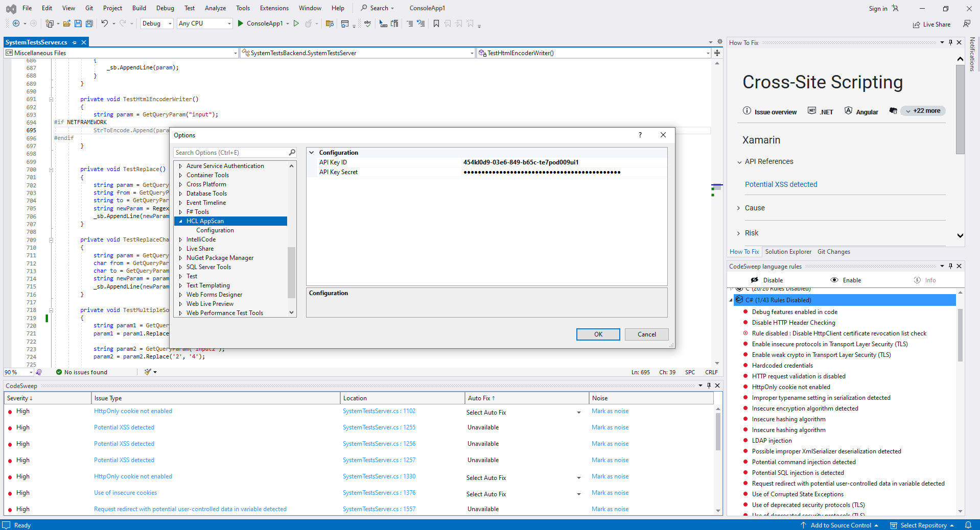Viewport: 980px width, 530px height.
Task: Expand the Cause section in How To Fix
Action: tap(739, 208)
